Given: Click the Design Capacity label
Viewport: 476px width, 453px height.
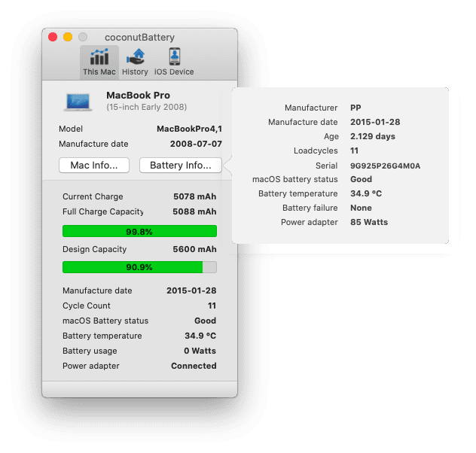Looking at the screenshot, I should 94,249.
